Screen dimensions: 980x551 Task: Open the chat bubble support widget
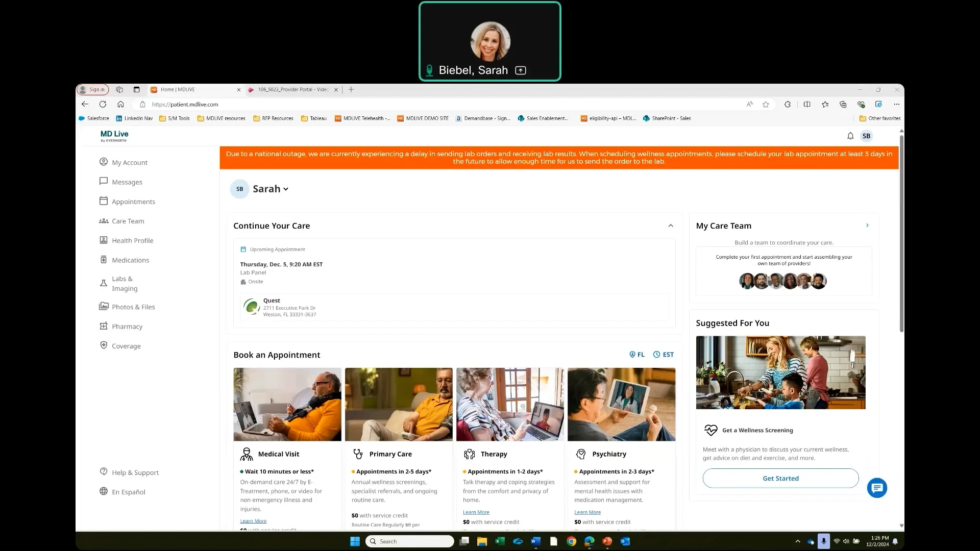coord(877,488)
